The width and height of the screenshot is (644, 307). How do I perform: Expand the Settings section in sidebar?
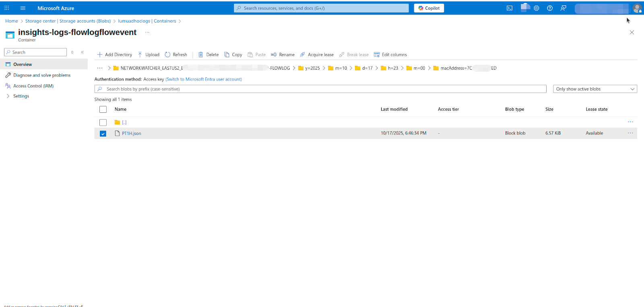coord(8,96)
